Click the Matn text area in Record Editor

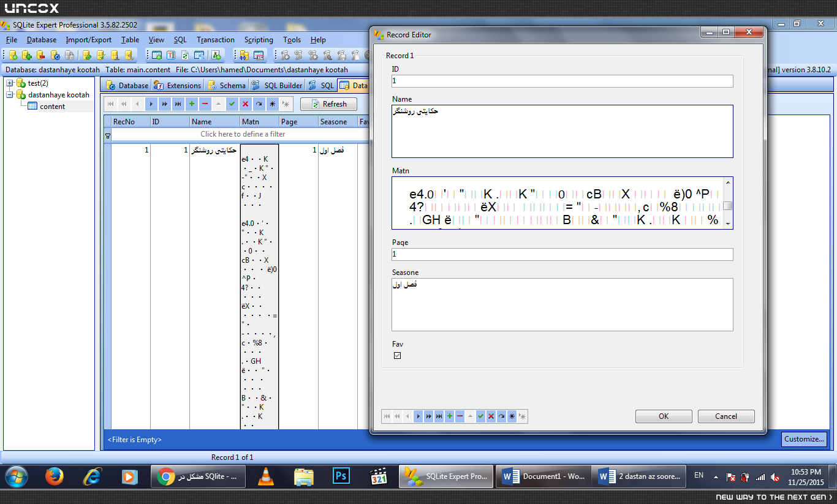[558, 203]
